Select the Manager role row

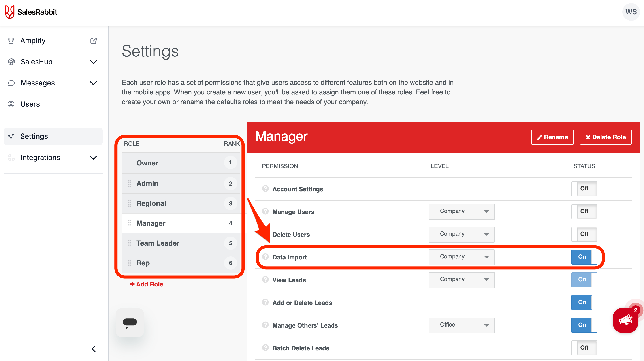click(x=181, y=223)
